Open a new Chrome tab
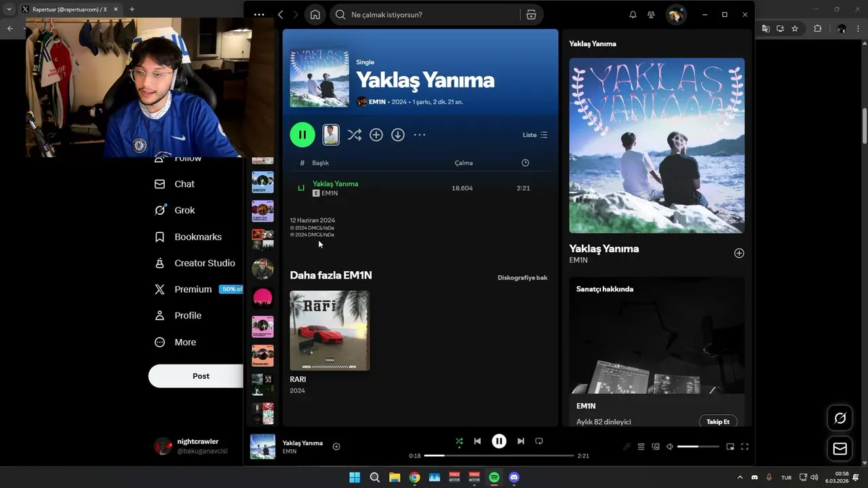 132,9
